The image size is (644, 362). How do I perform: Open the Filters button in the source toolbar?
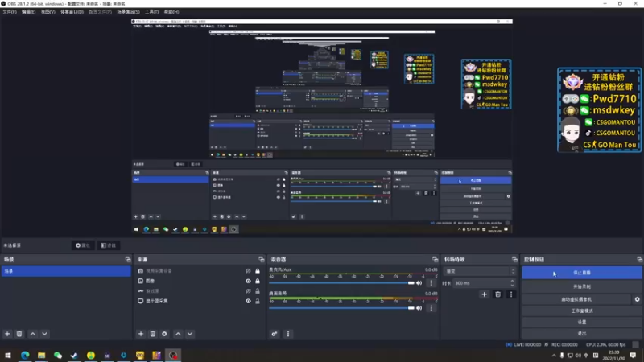tap(109, 245)
